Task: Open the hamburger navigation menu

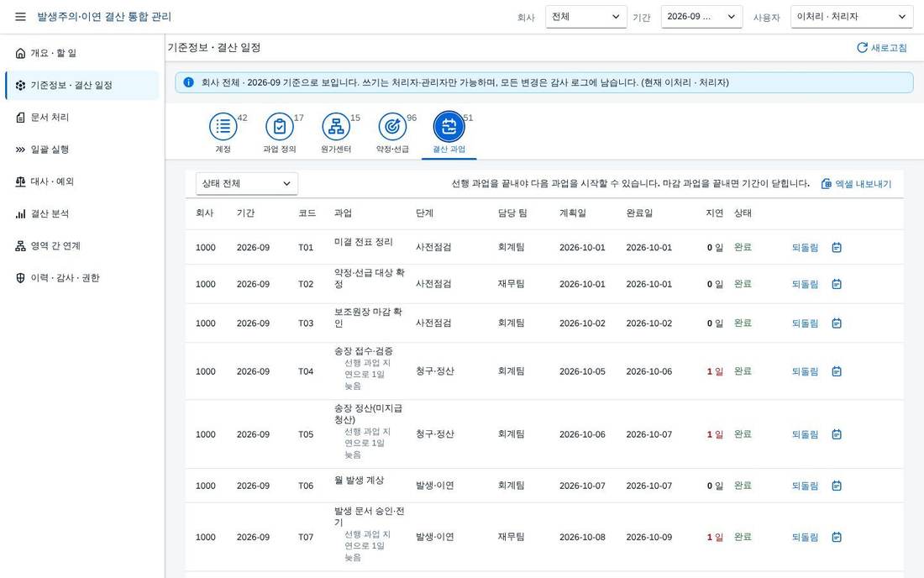Action: 21,17
